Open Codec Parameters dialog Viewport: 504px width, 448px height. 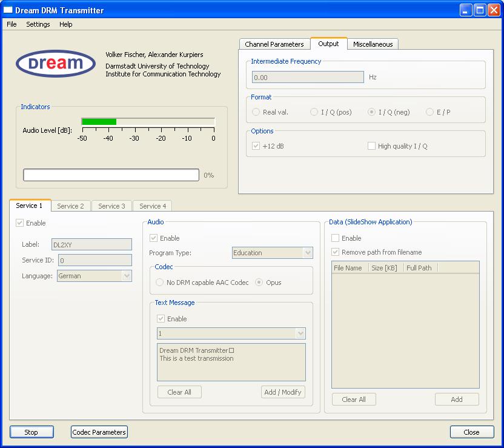99,432
